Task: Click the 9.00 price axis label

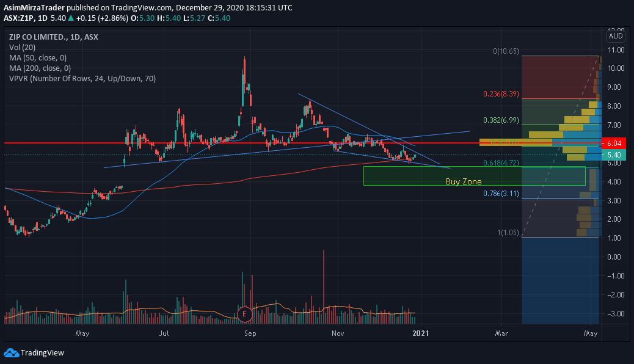Action: coord(614,87)
